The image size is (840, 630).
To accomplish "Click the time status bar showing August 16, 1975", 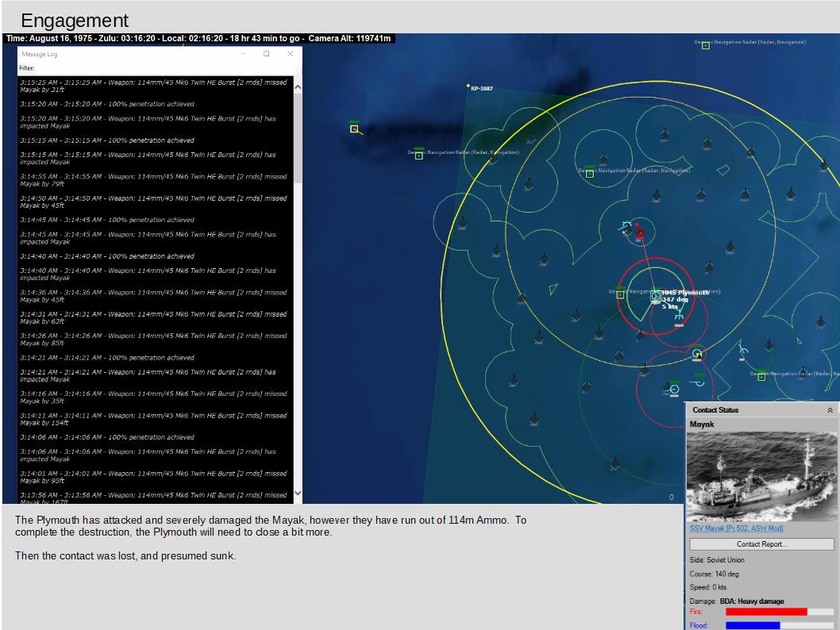I will coord(198,39).
